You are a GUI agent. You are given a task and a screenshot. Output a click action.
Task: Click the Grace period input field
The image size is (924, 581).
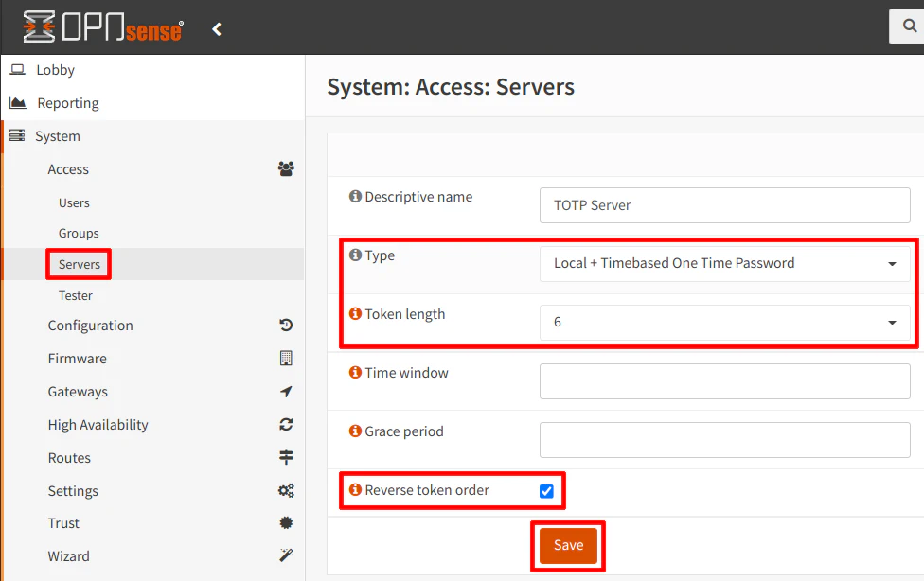point(725,440)
